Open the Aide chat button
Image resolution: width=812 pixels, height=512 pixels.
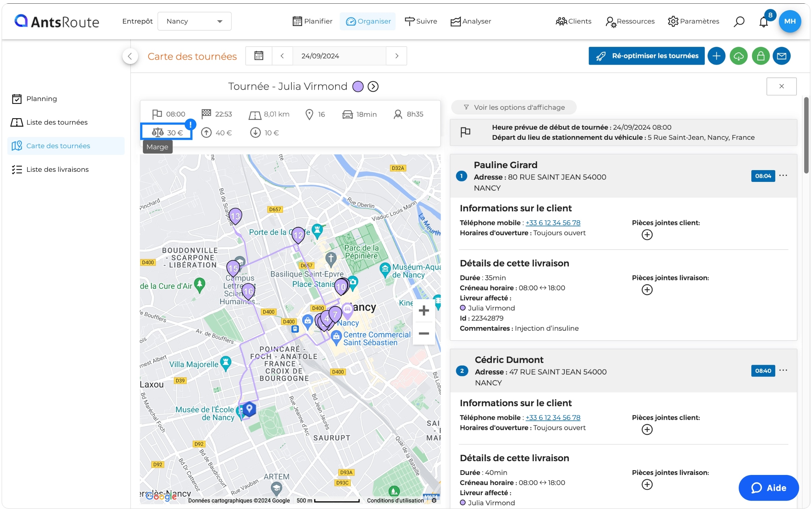tap(769, 488)
